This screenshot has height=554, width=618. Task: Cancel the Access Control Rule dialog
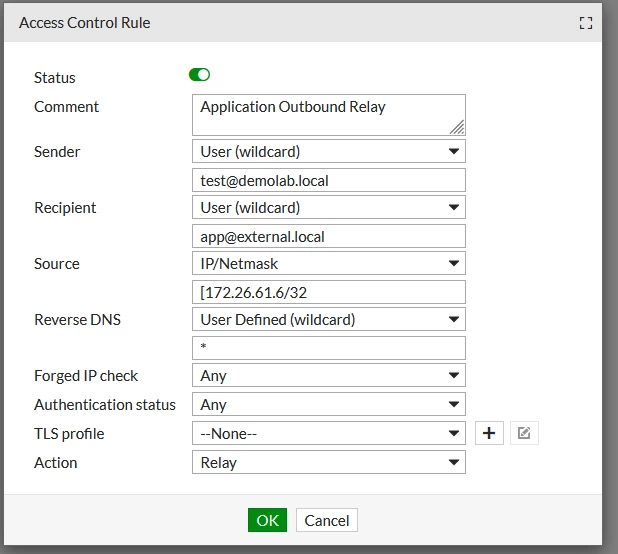[327, 520]
